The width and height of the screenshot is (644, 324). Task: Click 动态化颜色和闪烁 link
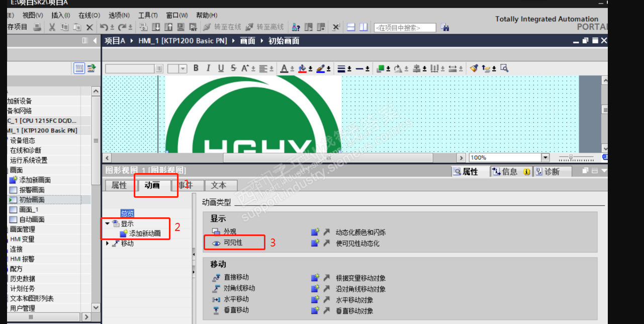[361, 232]
